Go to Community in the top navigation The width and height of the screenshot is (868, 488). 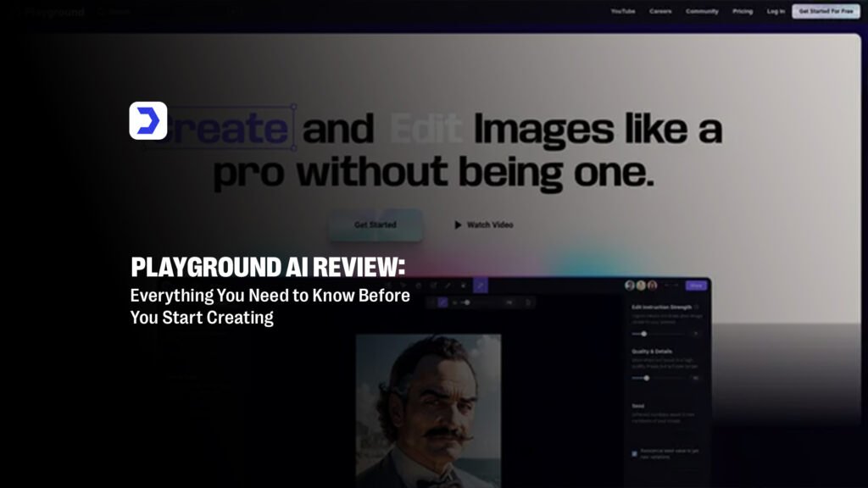point(702,12)
